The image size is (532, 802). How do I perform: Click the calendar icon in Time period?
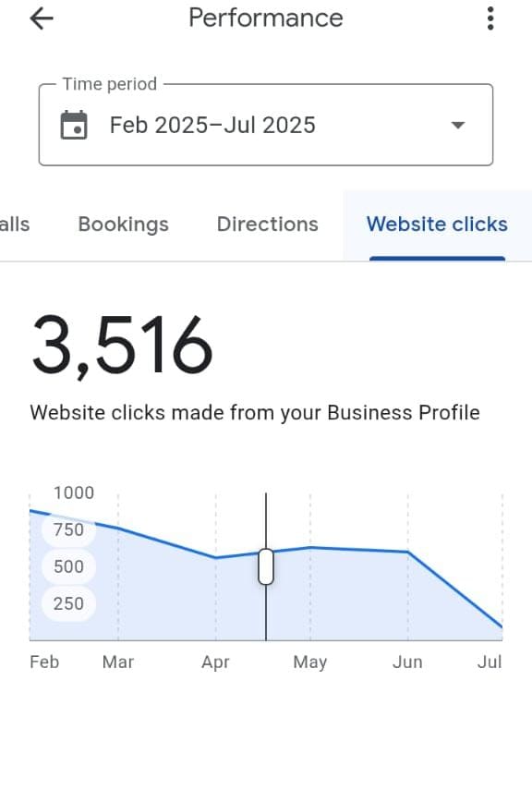click(x=74, y=125)
